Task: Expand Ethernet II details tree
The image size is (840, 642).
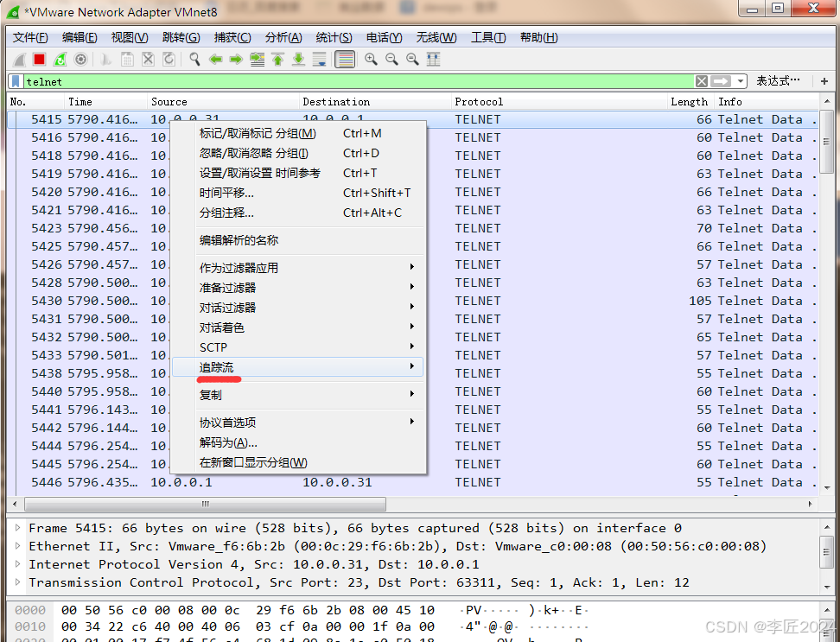Action: [17, 545]
